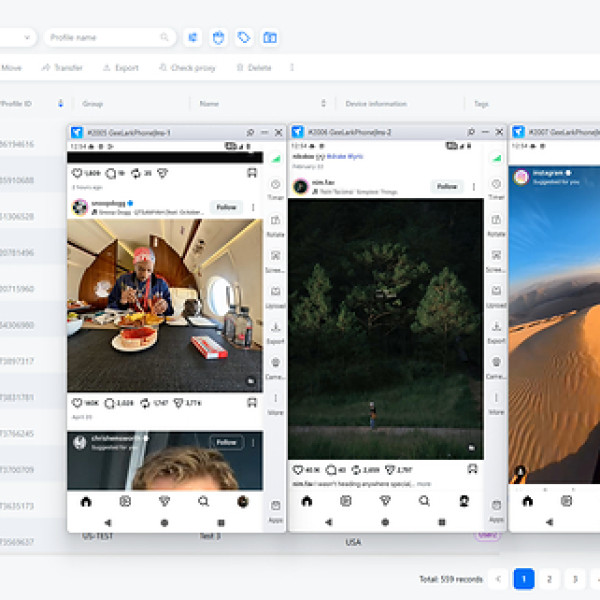The height and width of the screenshot is (600, 600).
Task: Click Export in the actions toolbar
Action: pyautogui.click(x=121, y=68)
